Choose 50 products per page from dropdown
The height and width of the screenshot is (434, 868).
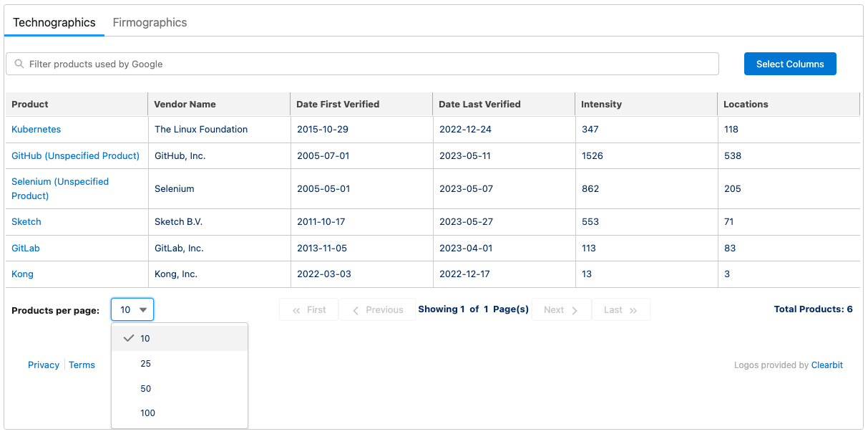coord(145,388)
